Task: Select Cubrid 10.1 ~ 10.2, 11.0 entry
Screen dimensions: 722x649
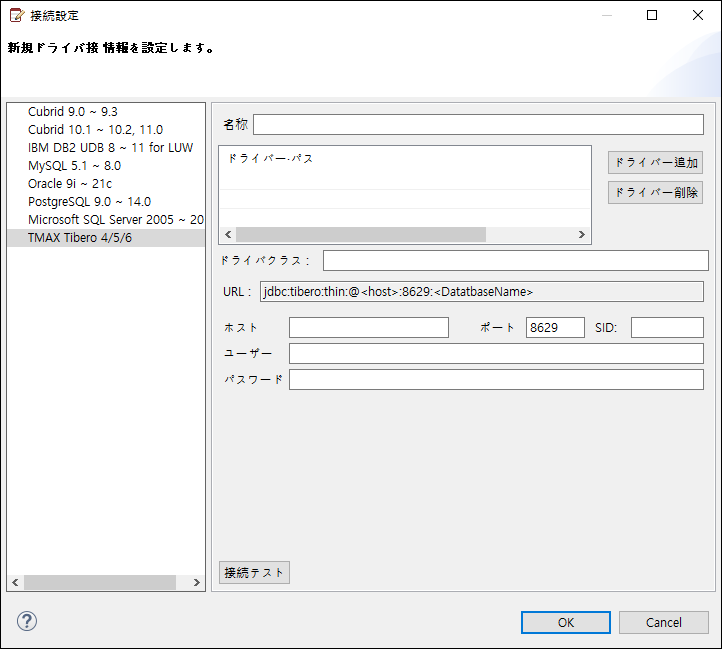Action: pyautogui.click(x=95, y=130)
